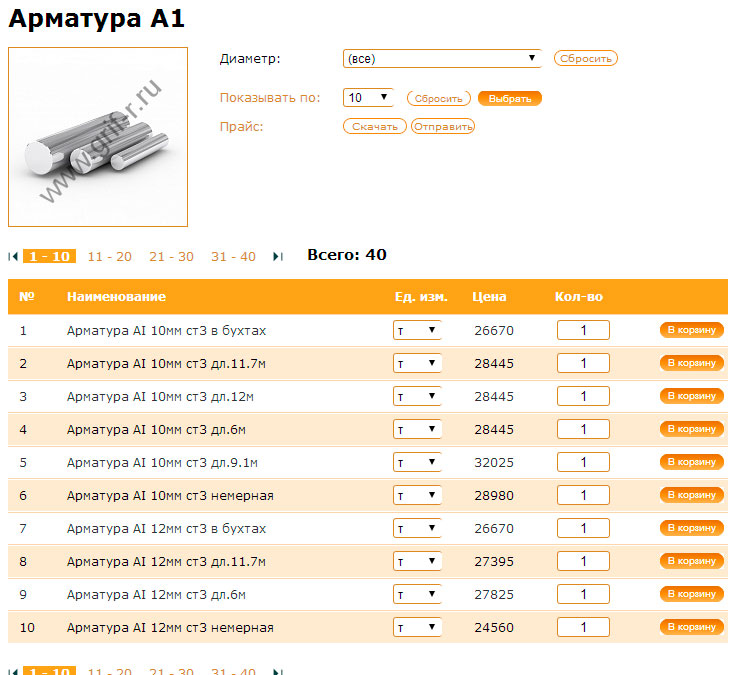The width and height of the screenshot is (756, 675).
Task: Add 12мм ст3 дл.11.7м to cart
Action: (691, 561)
